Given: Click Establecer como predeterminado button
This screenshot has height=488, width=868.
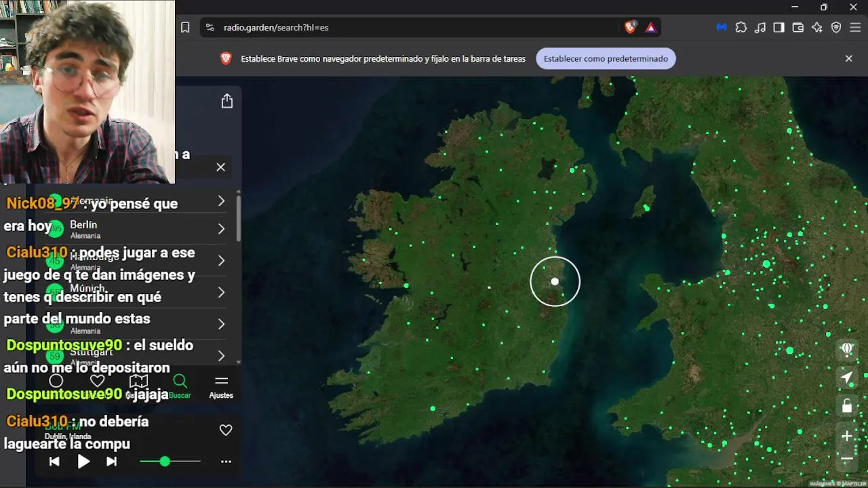Looking at the screenshot, I should point(606,58).
